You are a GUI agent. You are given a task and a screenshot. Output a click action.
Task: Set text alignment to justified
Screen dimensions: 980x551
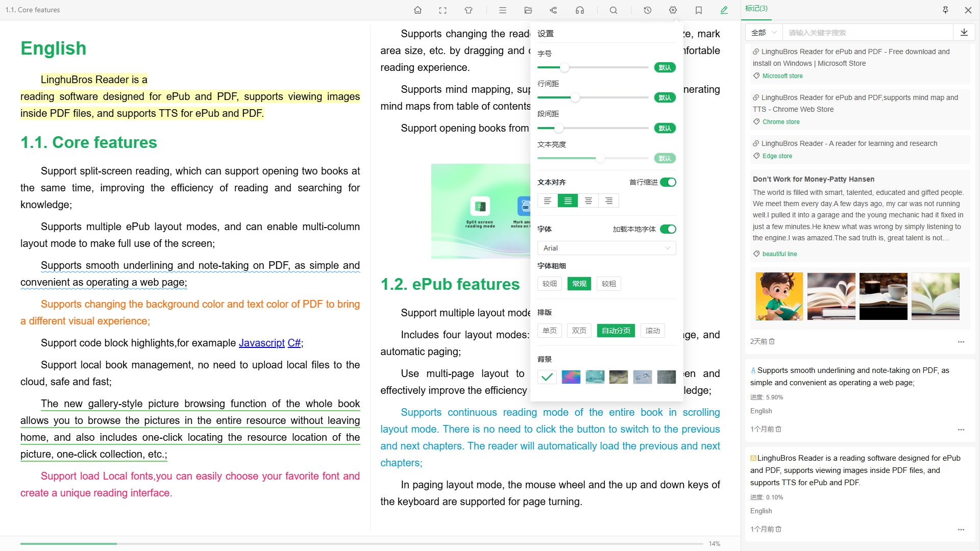(568, 201)
